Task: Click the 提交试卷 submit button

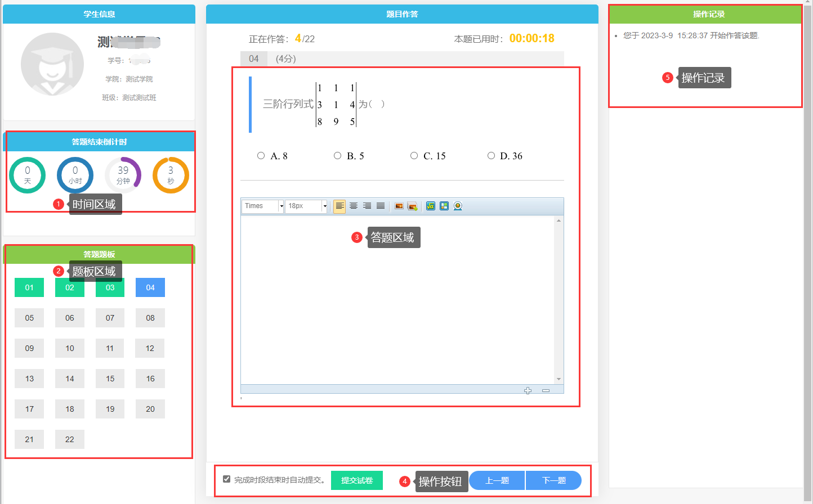Action: (x=357, y=480)
